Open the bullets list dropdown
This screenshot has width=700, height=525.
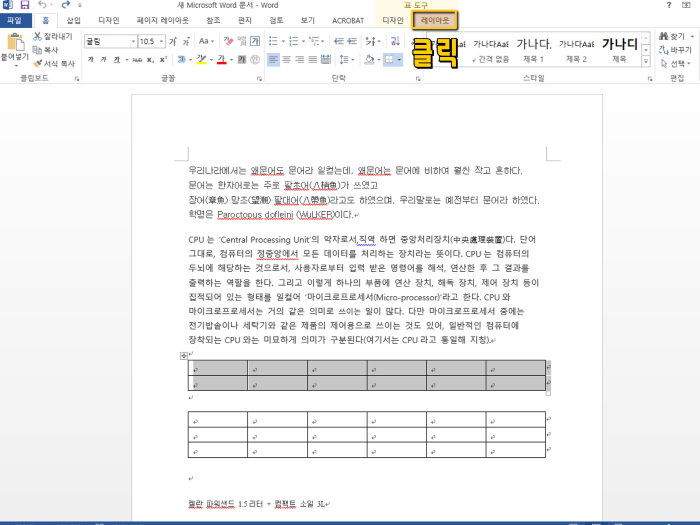click(x=283, y=42)
